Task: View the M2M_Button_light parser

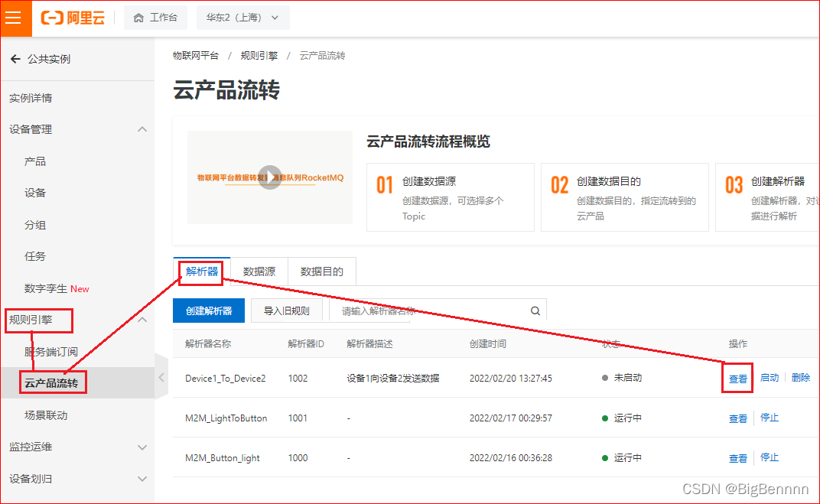Action: pos(738,458)
